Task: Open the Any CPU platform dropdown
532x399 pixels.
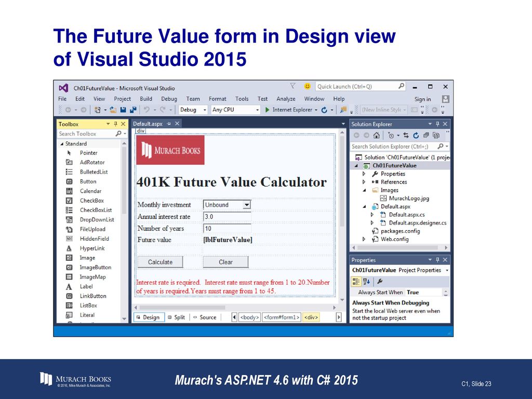Action: (258, 110)
